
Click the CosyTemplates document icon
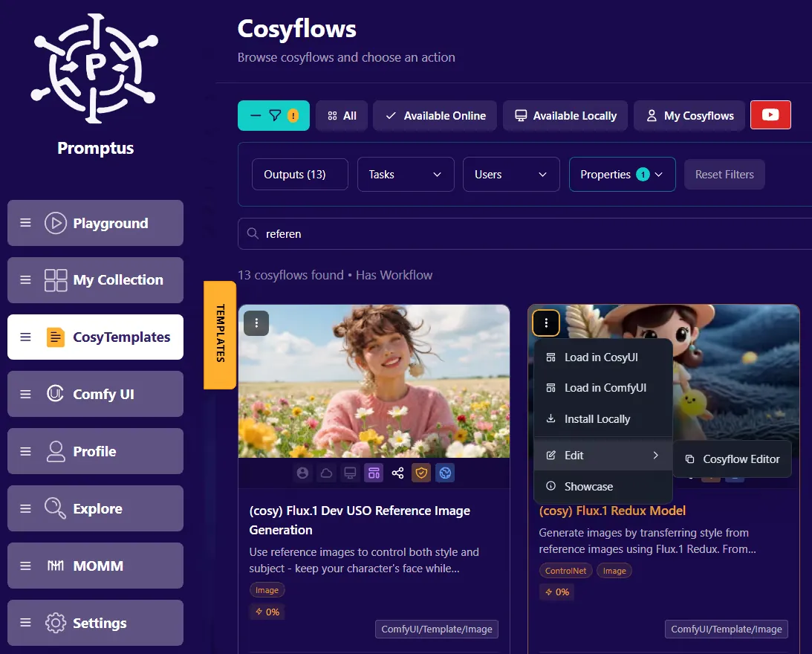click(x=56, y=337)
